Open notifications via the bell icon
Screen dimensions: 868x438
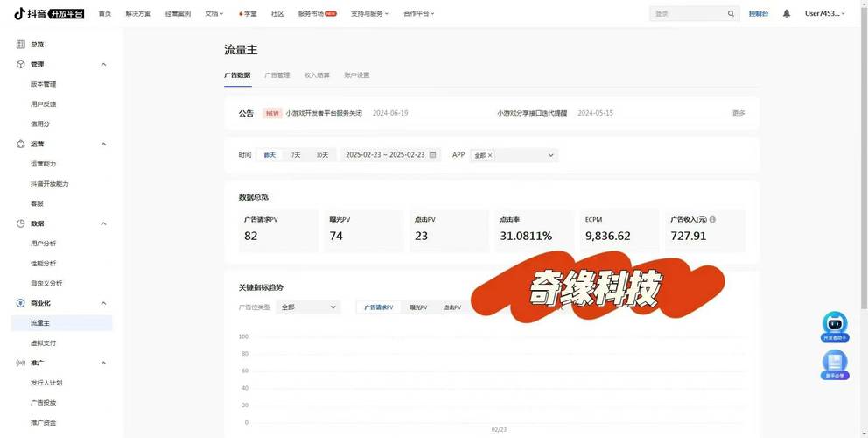tap(786, 14)
